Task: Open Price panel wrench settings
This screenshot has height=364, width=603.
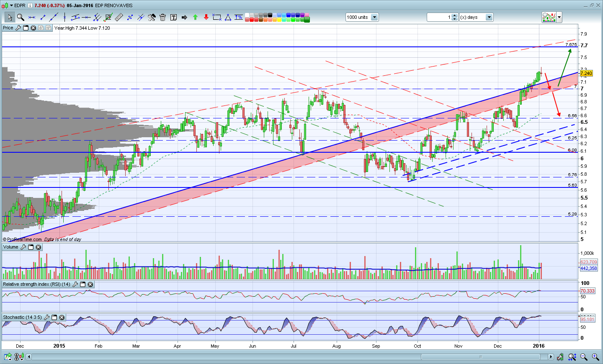Action: tap(18, 28)
